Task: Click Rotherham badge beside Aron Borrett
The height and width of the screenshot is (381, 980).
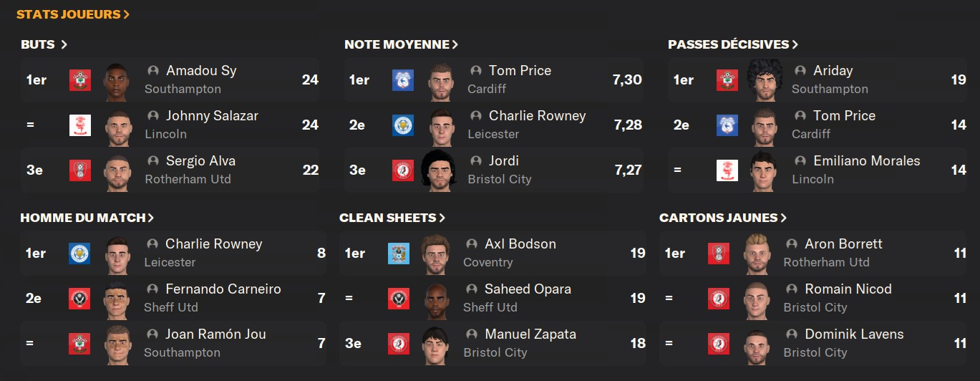Action: pos(719,253)
